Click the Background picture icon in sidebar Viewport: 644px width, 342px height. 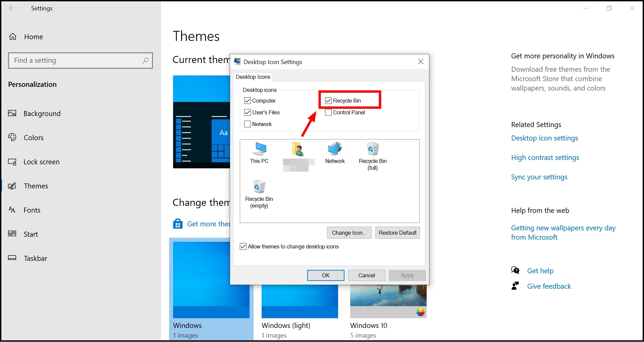(x=12, y=113)
